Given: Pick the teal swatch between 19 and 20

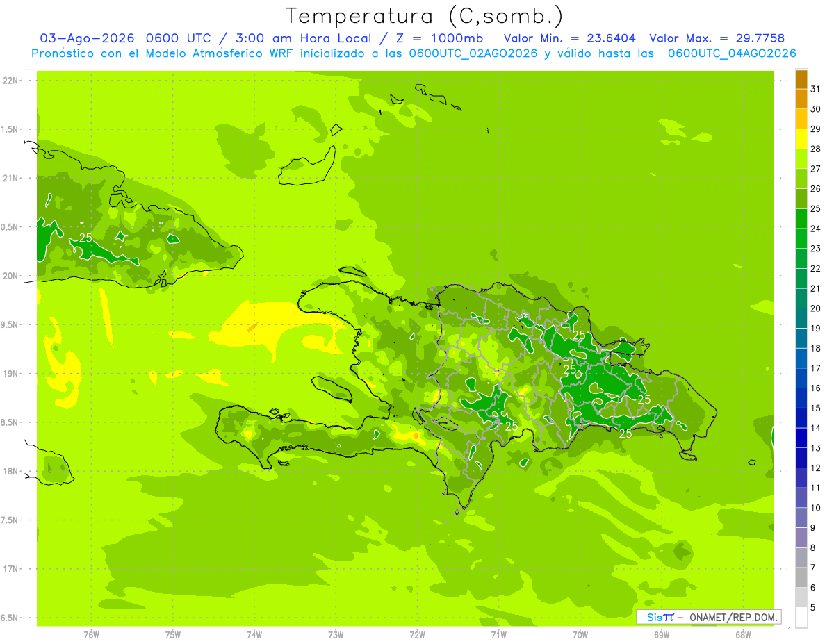Looking at the screenshot, I should point(801,318).
